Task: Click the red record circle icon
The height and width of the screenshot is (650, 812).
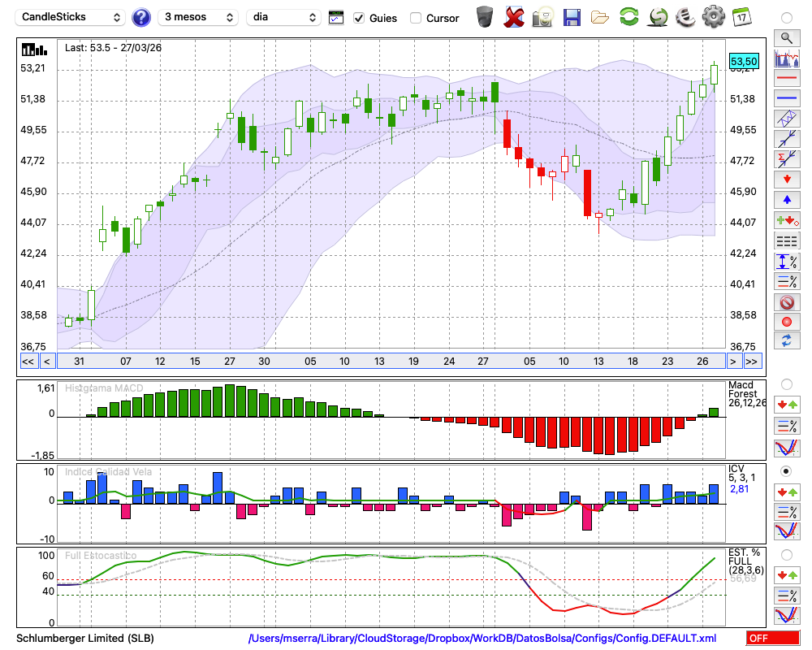Action: tap(787, 322)
